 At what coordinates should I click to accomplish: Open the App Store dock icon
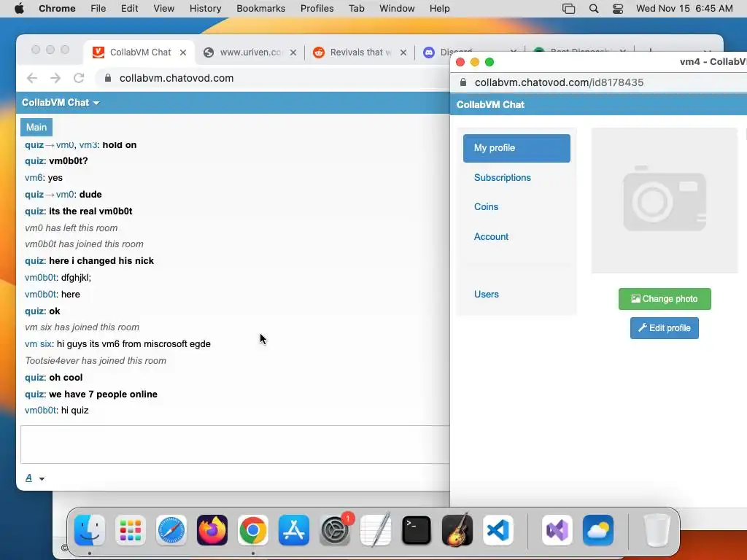tap(294, 530)
